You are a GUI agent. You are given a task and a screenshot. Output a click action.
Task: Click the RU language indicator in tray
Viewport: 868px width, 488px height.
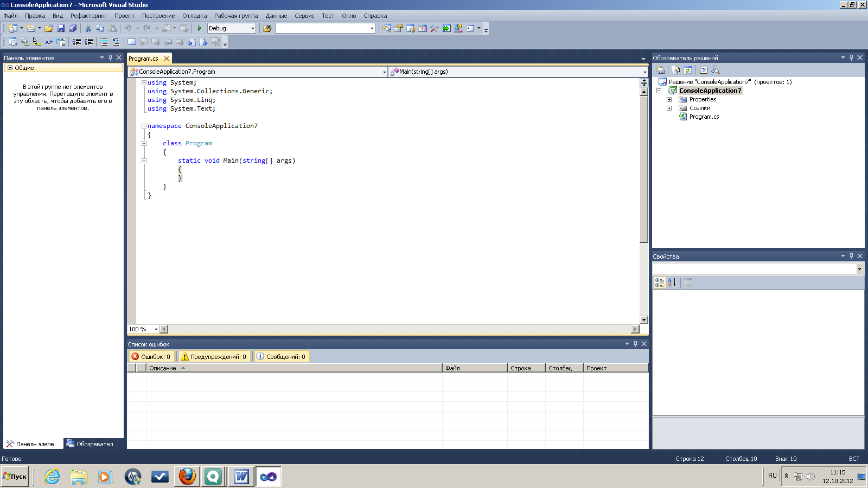point(773,476)
